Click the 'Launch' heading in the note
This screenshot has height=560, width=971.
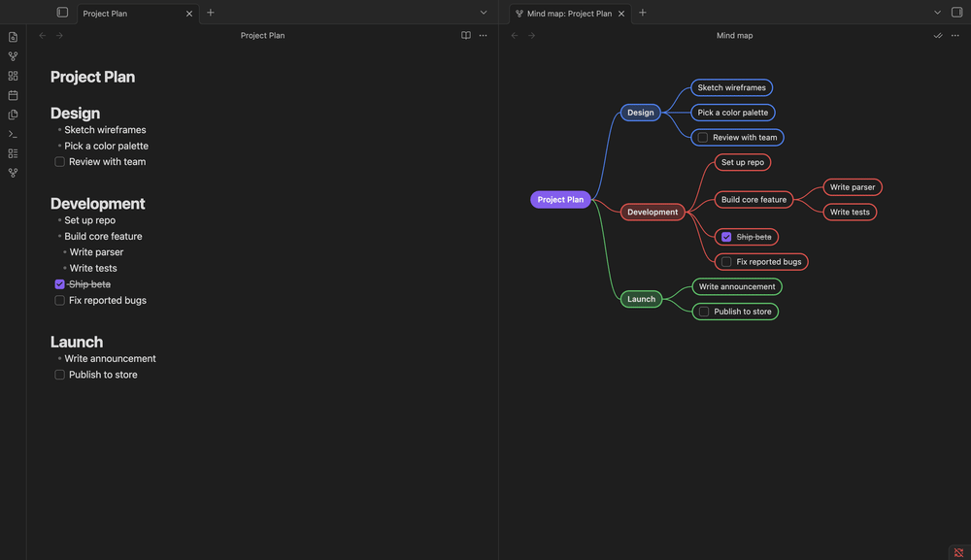[77, 342]
